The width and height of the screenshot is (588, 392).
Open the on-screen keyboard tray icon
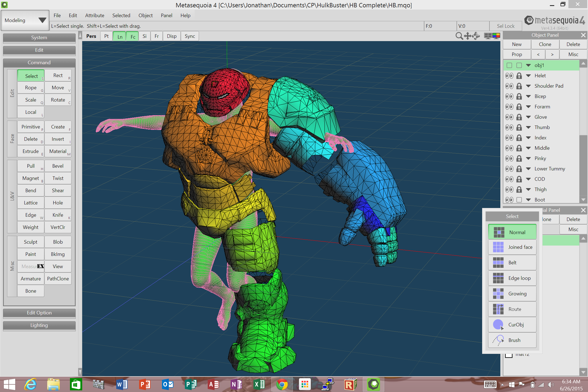point(490,384)
